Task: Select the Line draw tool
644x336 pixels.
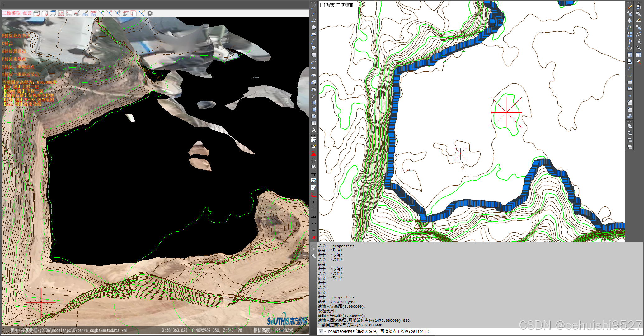Action: pyautogui.click(x=314, y=7)
